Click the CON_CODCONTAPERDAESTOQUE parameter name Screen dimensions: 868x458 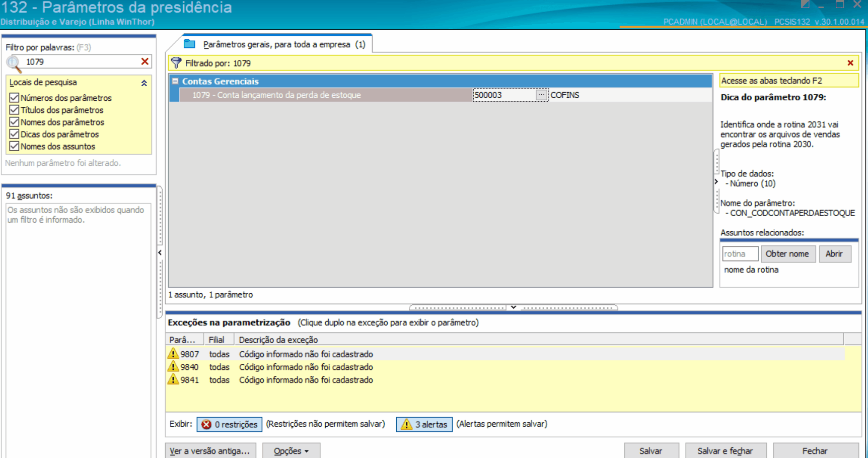click(x=792, y=213)
